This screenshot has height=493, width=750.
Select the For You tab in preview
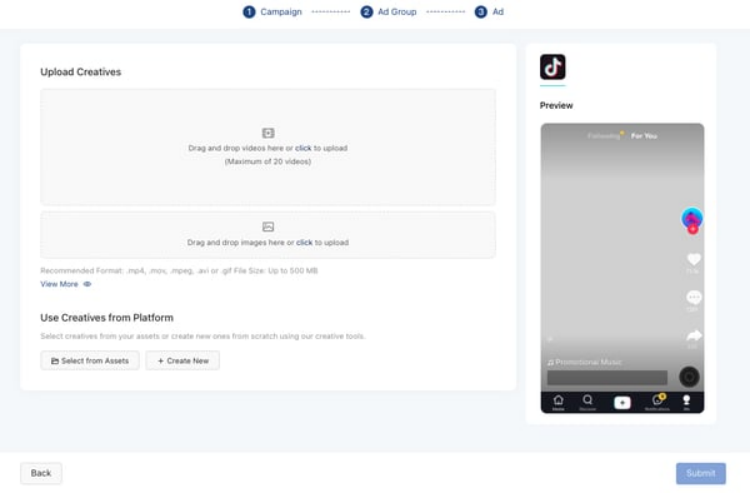click(x=644, y=136)
